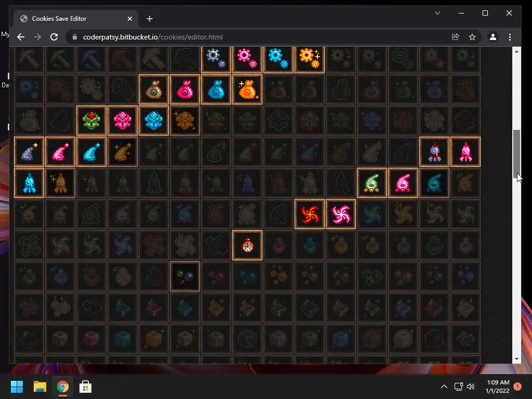Open the tab search dropdown chevron
Viewport: 532px width, 399px height.
pyautogui.click(x=437, y=13)
